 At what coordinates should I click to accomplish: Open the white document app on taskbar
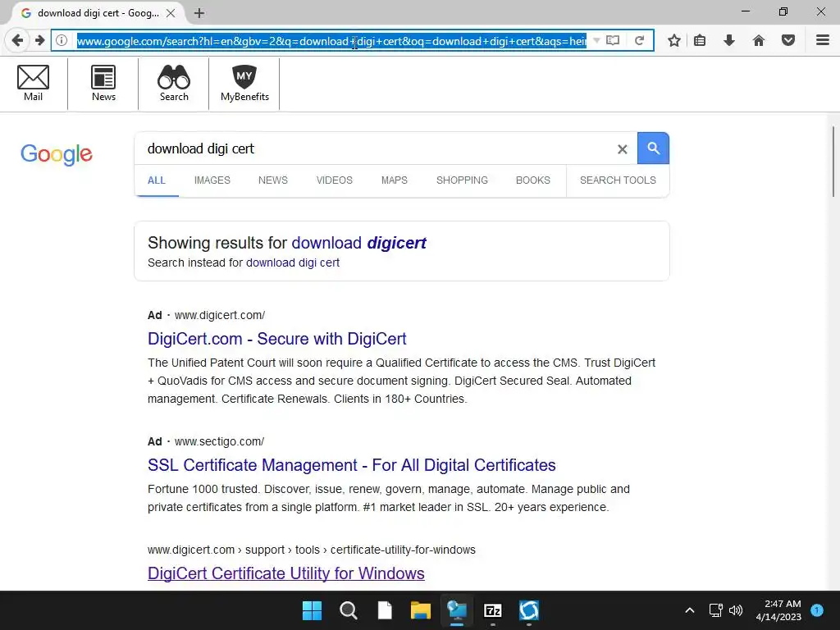tap(385, 610)
